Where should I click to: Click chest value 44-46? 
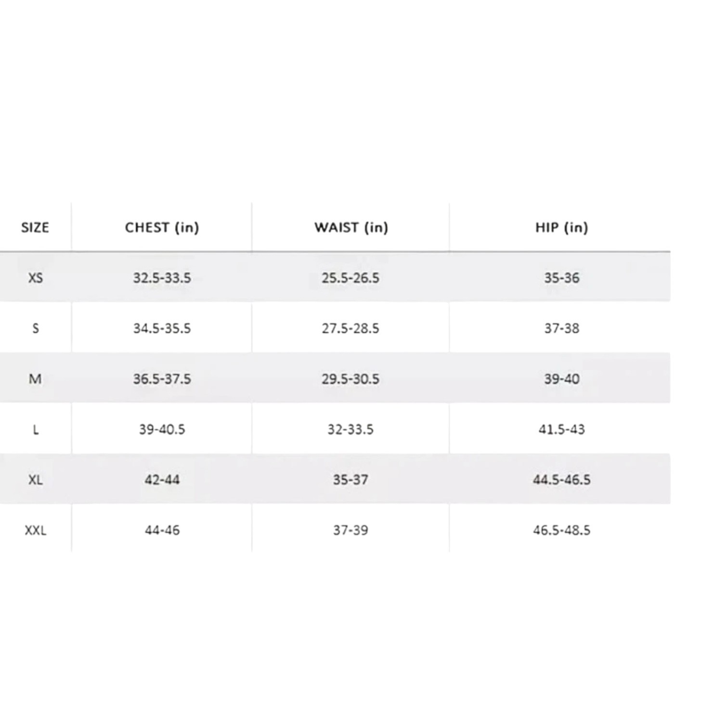click(x=162, y=531)
